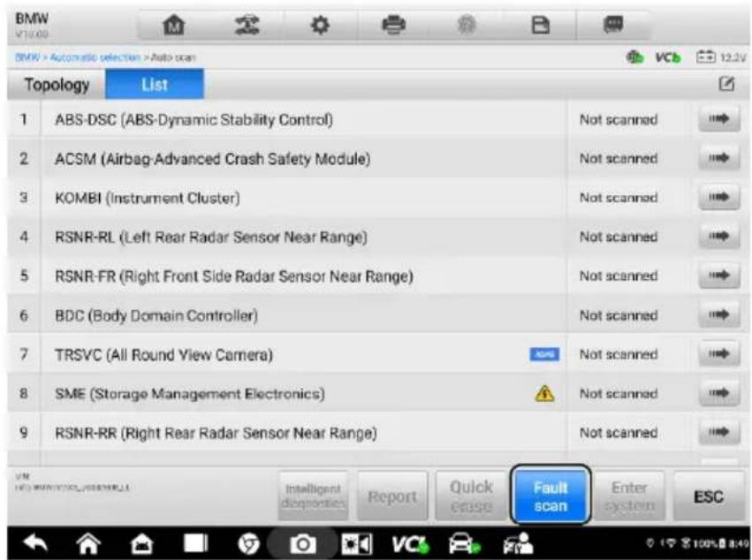Open vehicle diagnostics shortcut car icon

[x=464, y=544]
